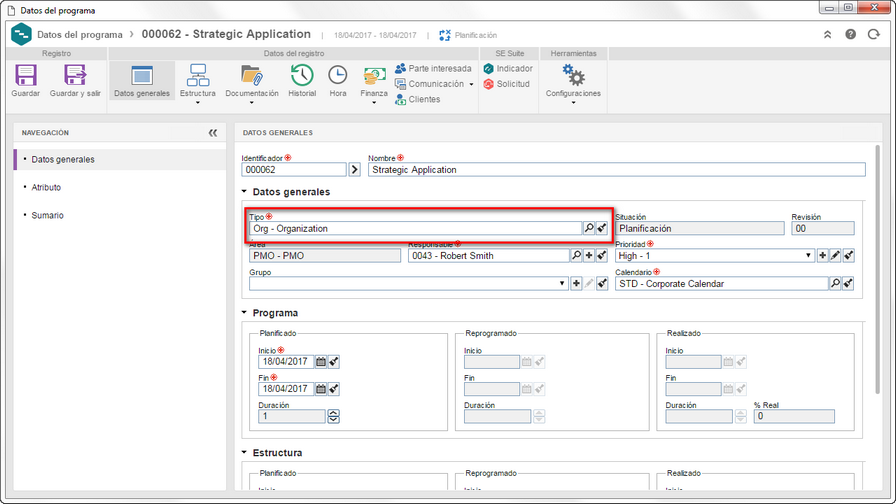Add a new Prioridad with plus icon
This screenshot has width=896, height=504.
pyautogui.click(x=823, y=255)
